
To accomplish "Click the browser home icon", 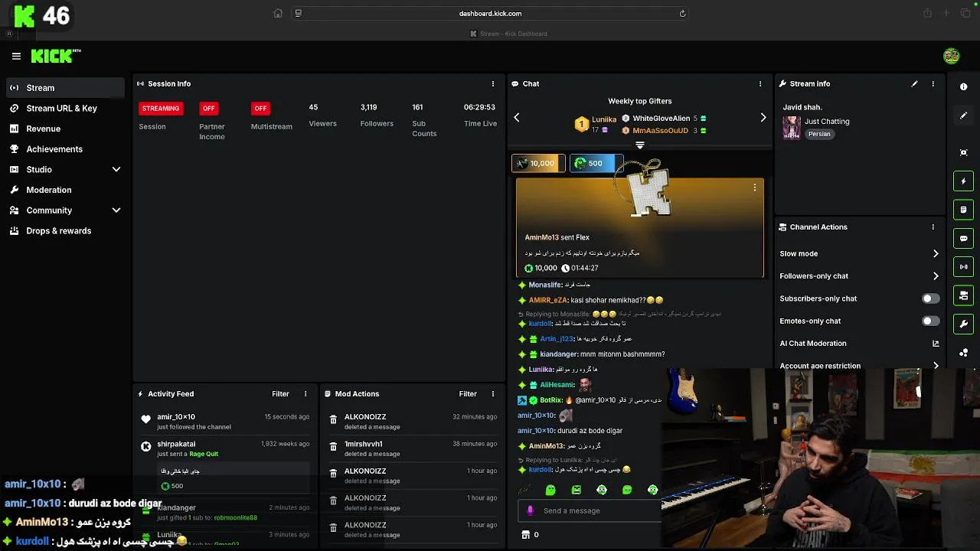I will [278, 13].
